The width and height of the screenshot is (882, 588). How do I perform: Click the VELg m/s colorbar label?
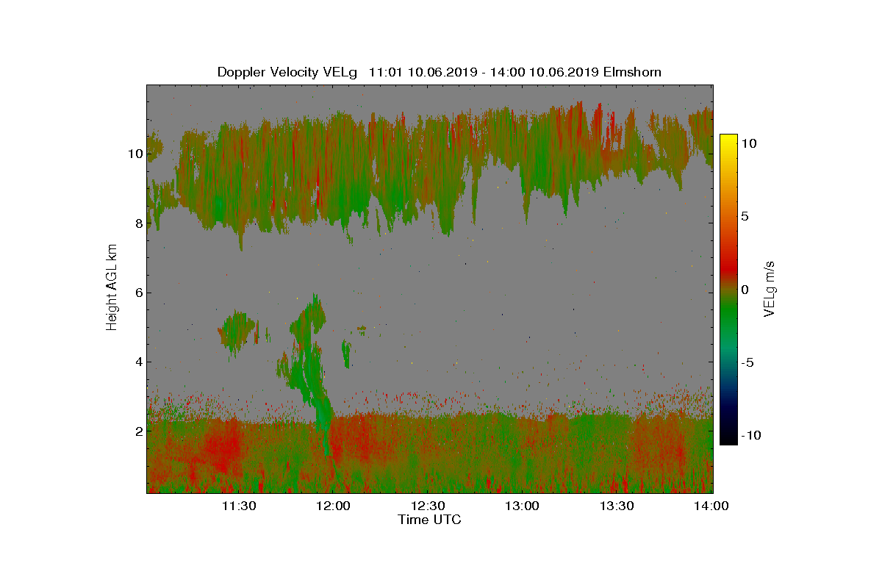tap(770, 288)
